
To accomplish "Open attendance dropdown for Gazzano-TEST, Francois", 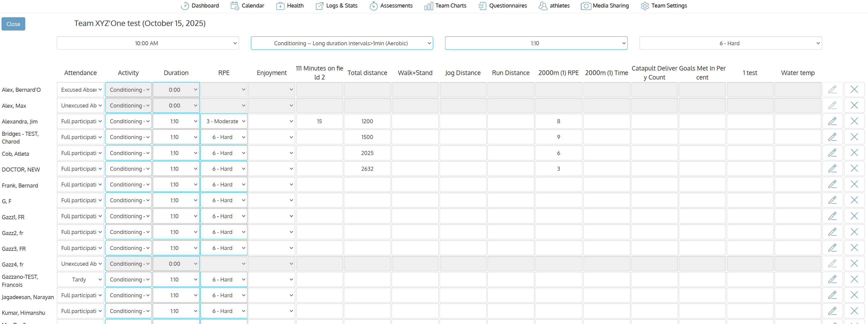I will click(80, 279).
